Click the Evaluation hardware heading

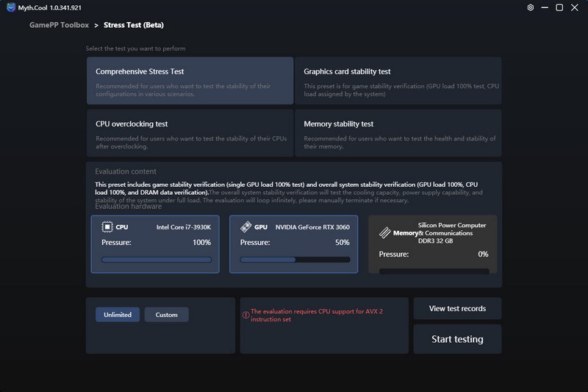coord(128,207)
